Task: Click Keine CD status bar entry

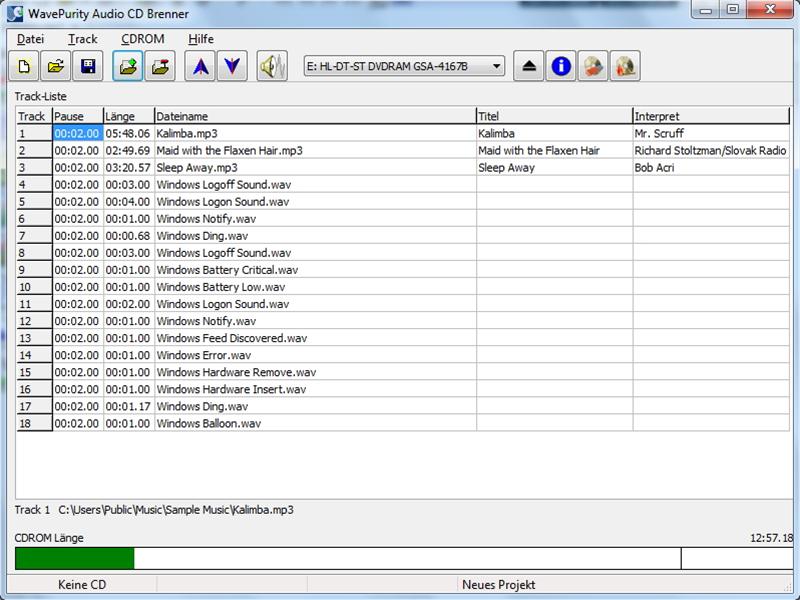Action: [82, 585]
